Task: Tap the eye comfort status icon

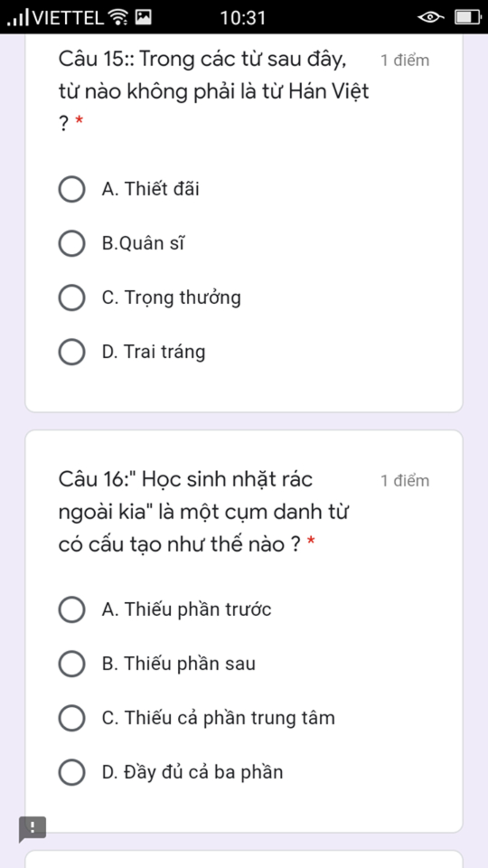Action: click(x=430, y=18)
